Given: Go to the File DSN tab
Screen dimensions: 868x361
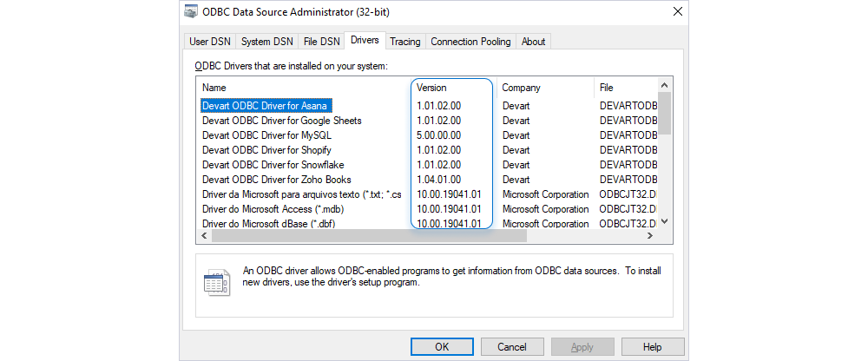Looking at the screenshot, I should [322, 42].
